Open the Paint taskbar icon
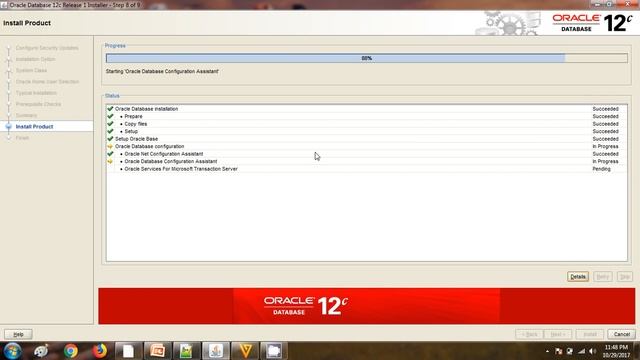This screenshot has width=640, height=360. pyautogui.click(x=41, y=351)
